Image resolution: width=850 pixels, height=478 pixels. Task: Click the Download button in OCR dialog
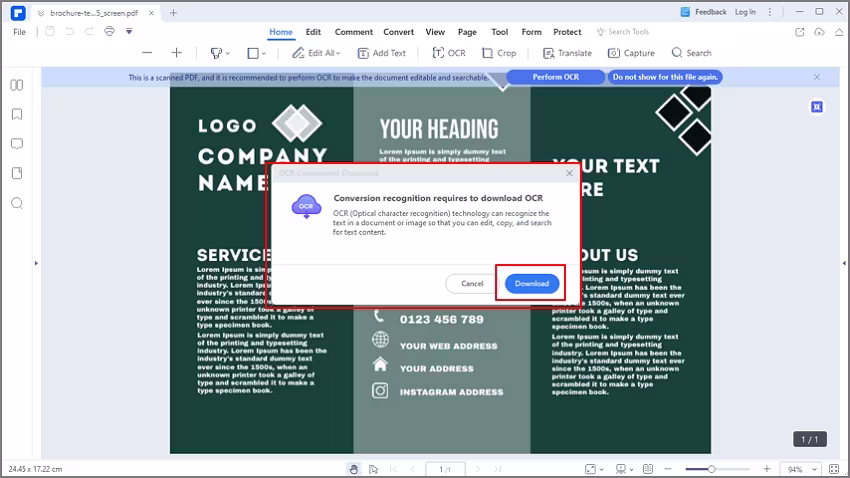click(x=532, y=283)
